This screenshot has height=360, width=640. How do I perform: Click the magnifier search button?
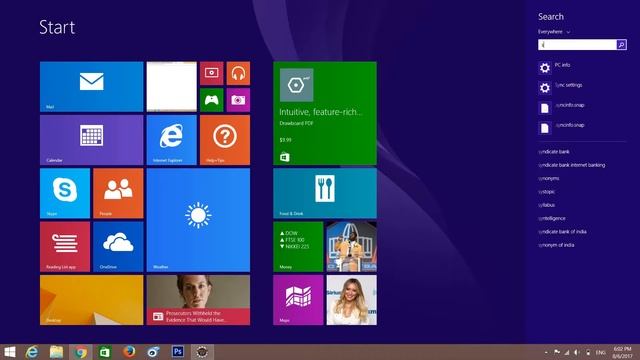click(622, 44)
